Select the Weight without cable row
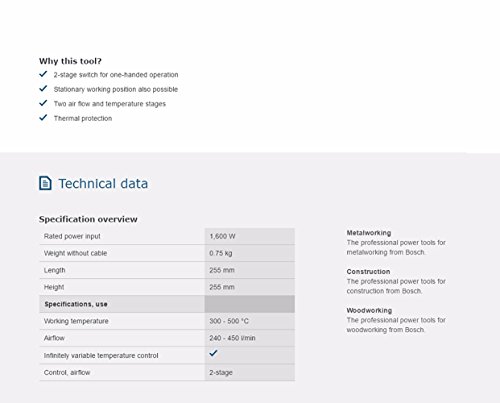 tap(167, 253)
